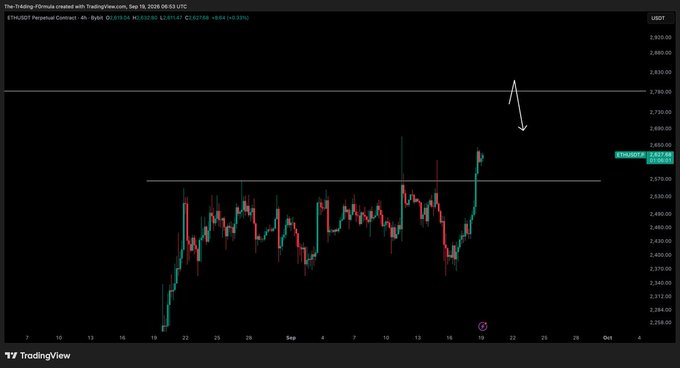Click the 2,370.00 price axis label

660,269
